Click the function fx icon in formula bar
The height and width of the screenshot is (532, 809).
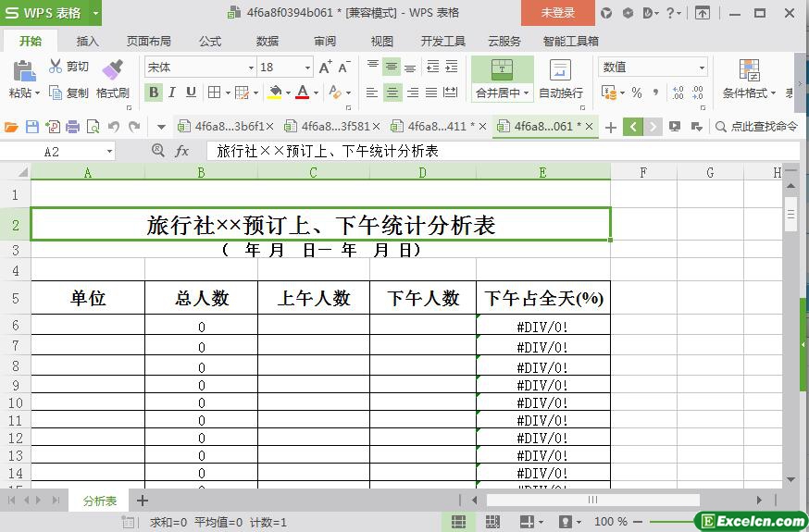pos(182,151)
